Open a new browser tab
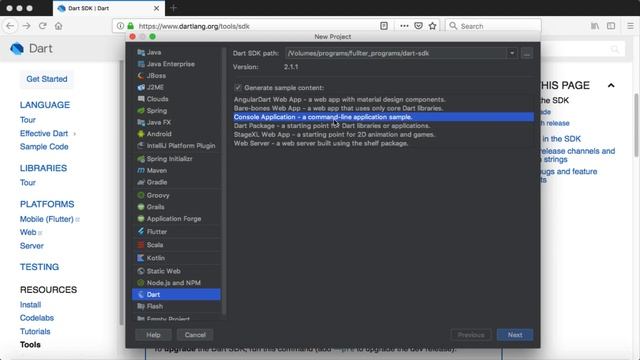Viewport: 640px width, 360px height. point(173,8)
